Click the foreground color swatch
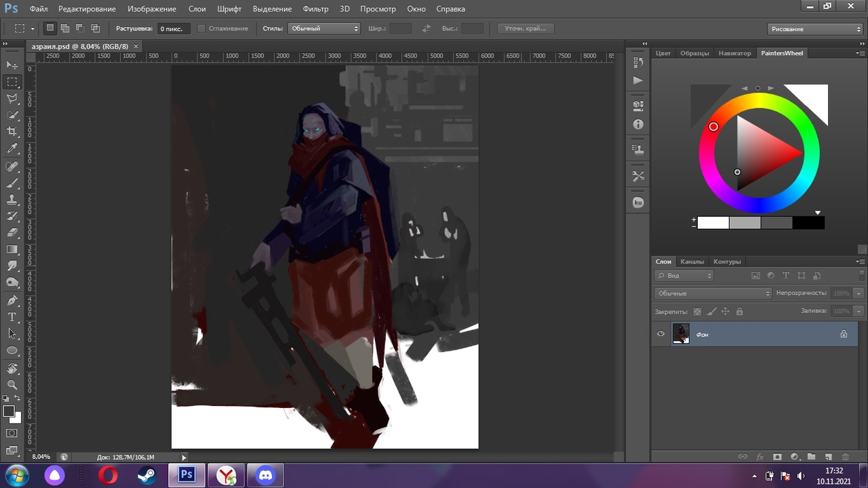 [x=9, y=411]
